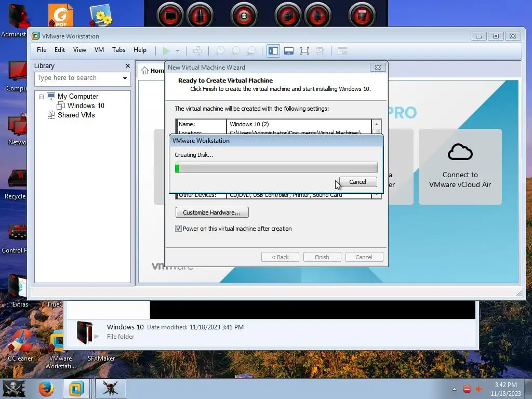Open the View menu
The height and width of the screenshot is (399, 532).
[79, 50]
